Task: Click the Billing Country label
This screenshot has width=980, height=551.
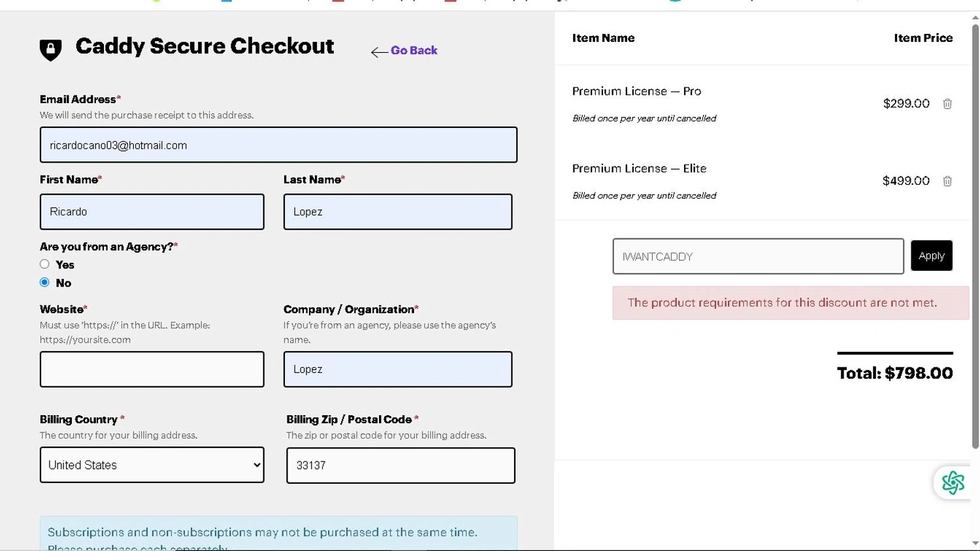Action: (82, 419)
